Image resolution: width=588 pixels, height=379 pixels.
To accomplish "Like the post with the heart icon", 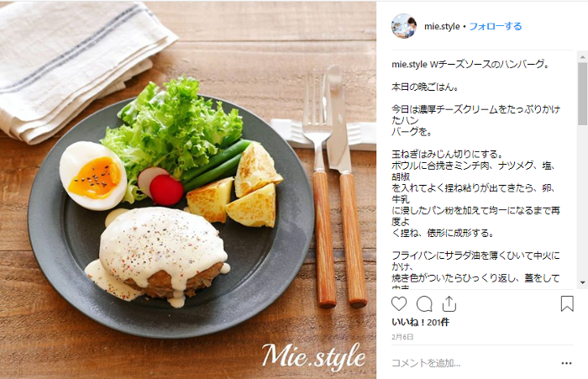I will pyautogui.click(x=399, y=303).
